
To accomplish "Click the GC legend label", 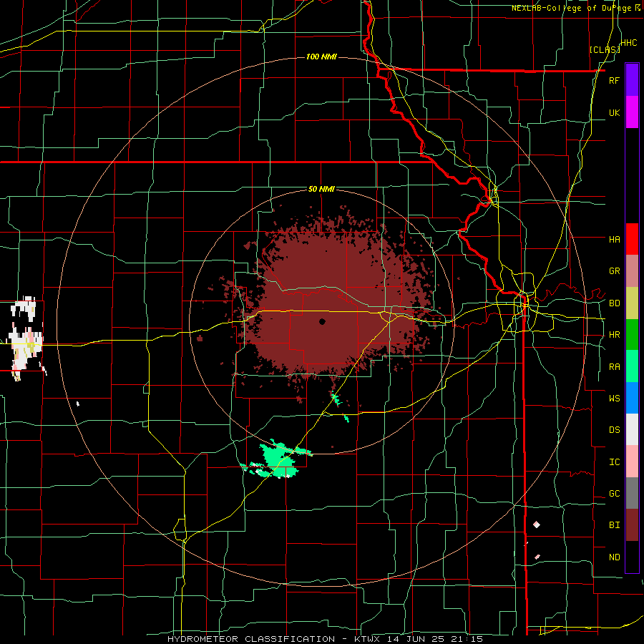I will [x=614, y=494].
